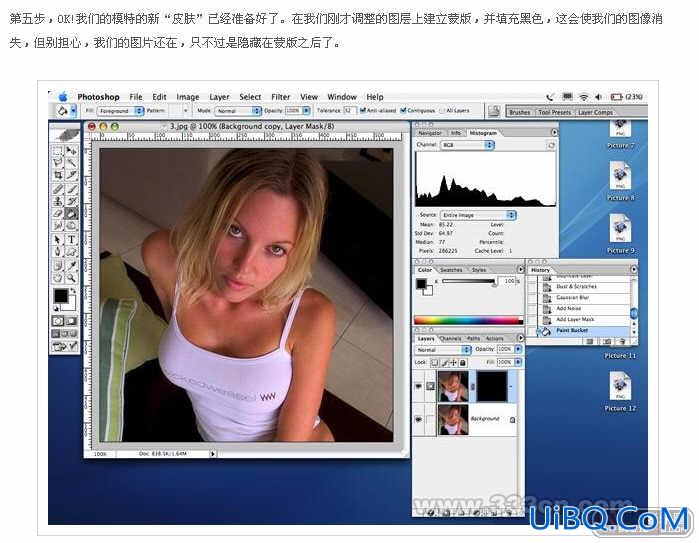The height and width of the screenshot is (543, 699).
Task: Pick a color from the spectrum ramp
Action: click(468, 320)
